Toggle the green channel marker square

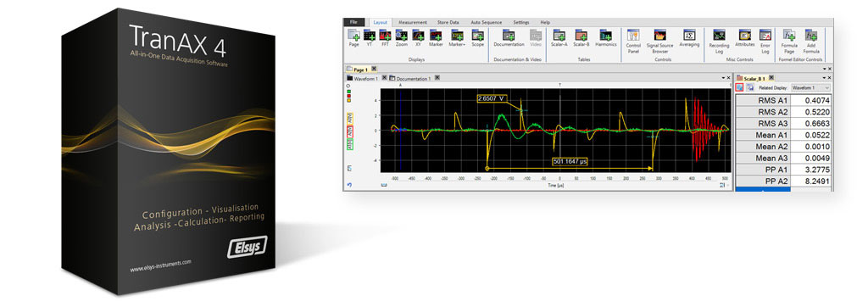point(348,92)
